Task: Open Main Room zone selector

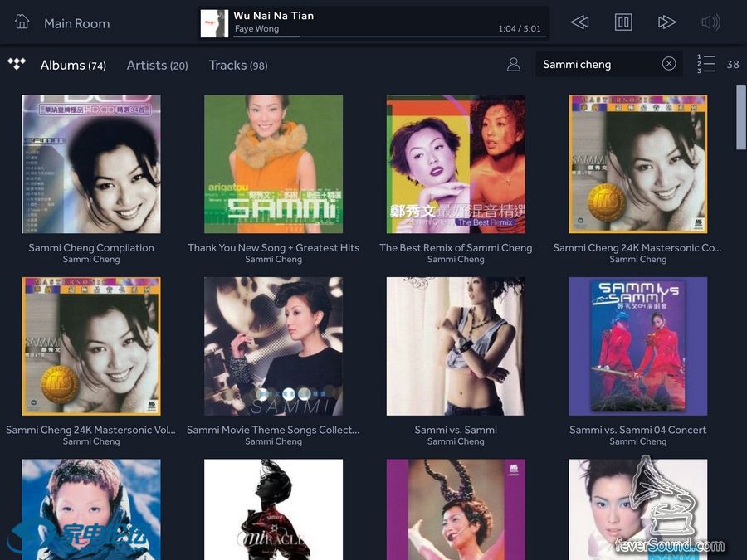Action: coord(76,23)
